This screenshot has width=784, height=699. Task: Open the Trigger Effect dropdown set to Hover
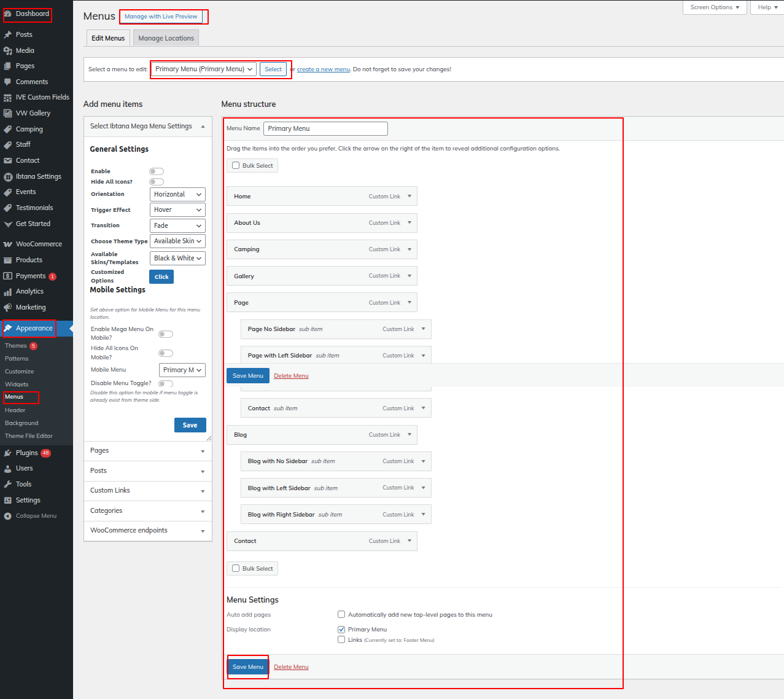point(177,210)
